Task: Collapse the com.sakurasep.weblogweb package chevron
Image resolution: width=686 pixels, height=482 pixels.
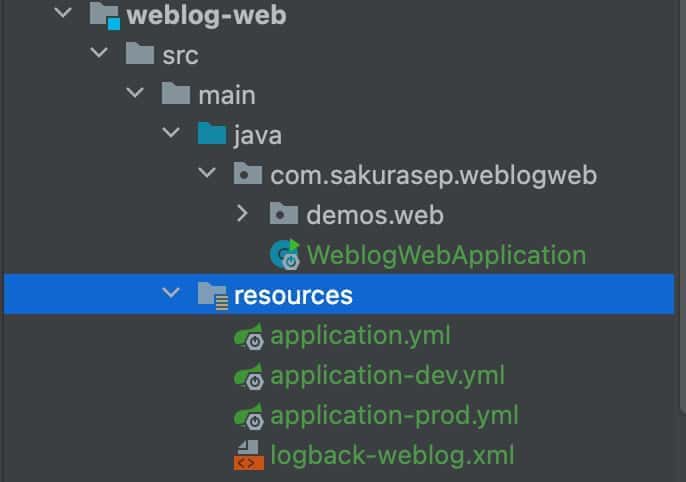Action: 206,172
